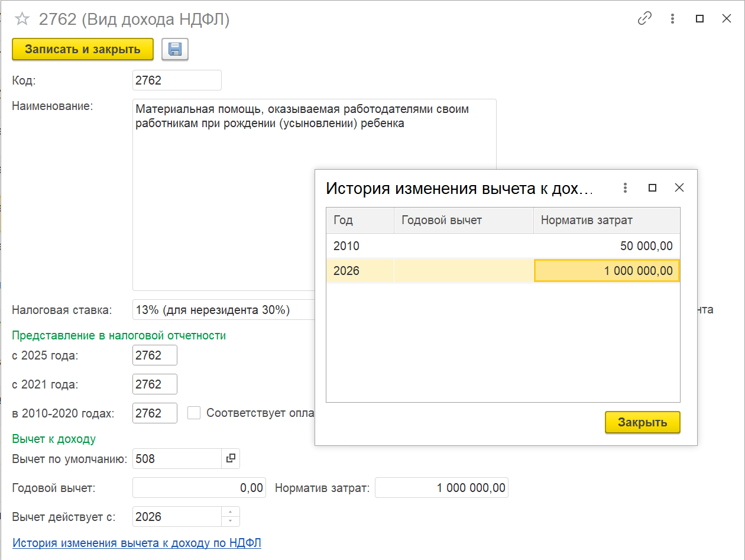
Task: Click the favorites star icon
Action: [22, 20]
